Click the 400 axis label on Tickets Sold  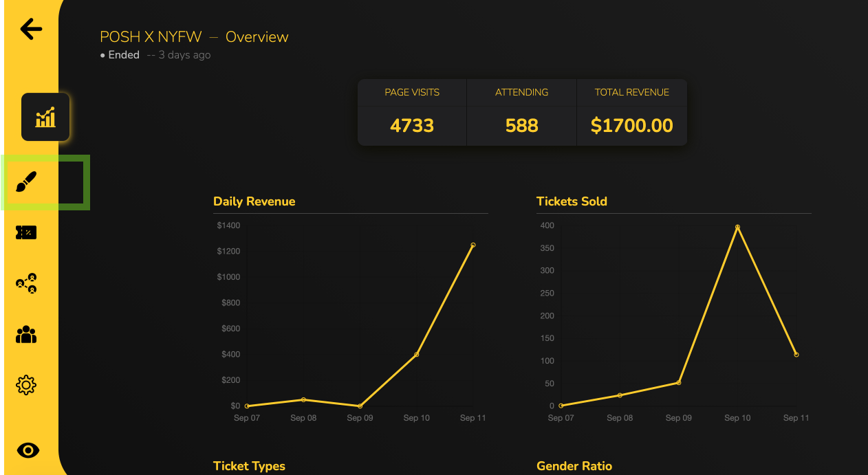pyautogui.click(x=547, y=225)
